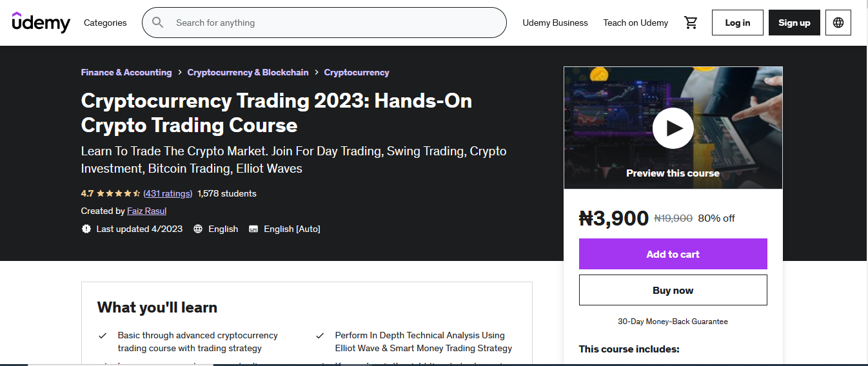868x366 pixels.
Task: Open the Categories menu
Action: [x=105, y=23]
